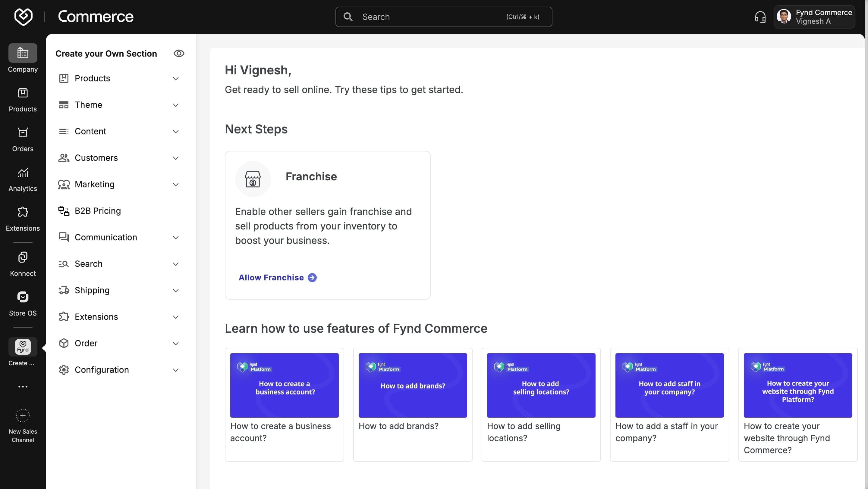868x489 pixels.
Task: Click the 'Create your Own Section' heading
Action: click(106, 54)
